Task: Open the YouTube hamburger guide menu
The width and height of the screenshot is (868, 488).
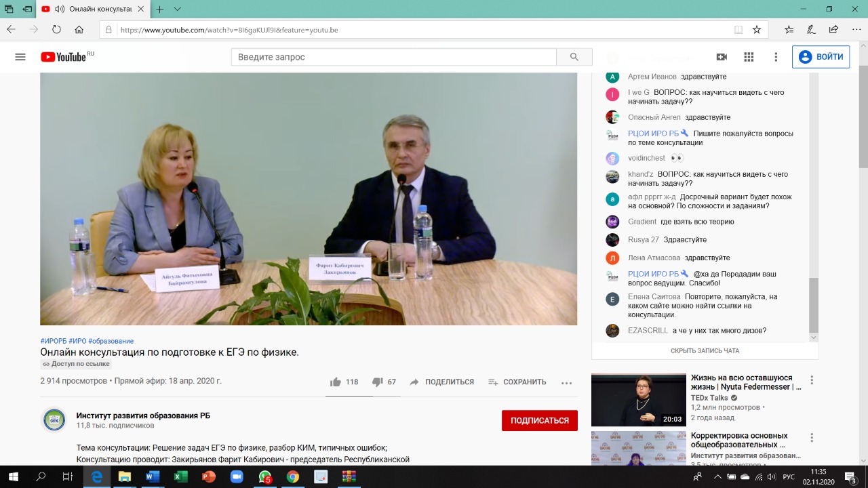Action: 20,57
